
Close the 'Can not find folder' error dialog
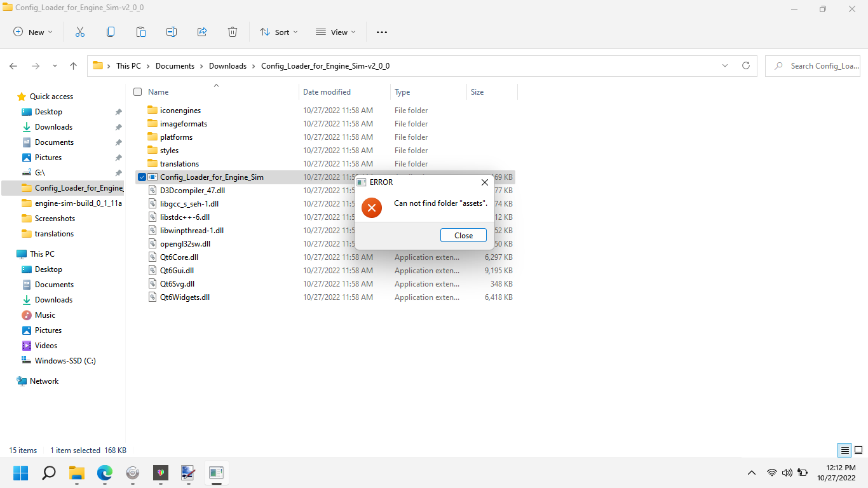pyautogui.click(x=463, y=235)
